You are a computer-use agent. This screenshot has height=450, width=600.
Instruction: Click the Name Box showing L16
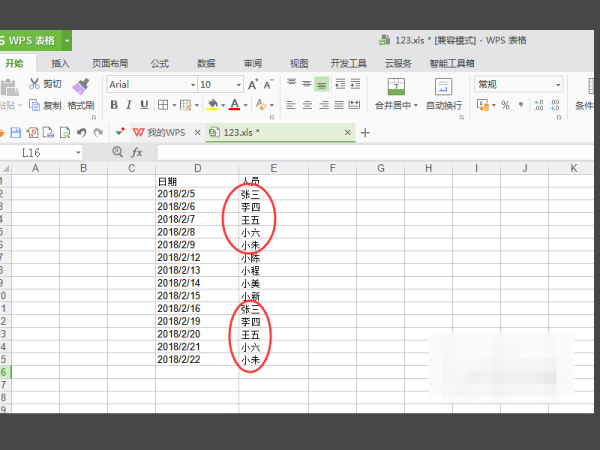point(41,153)
